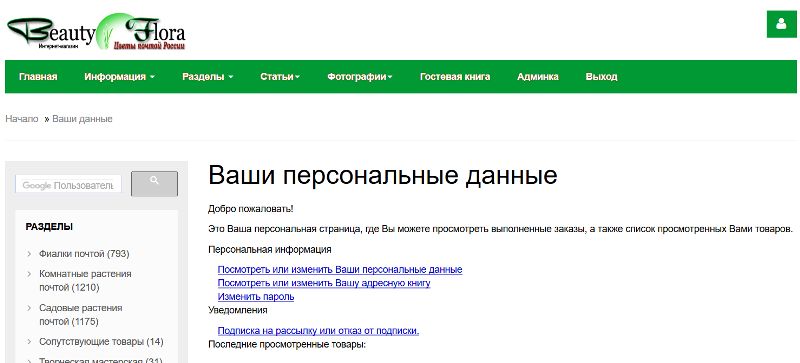Open the Статьи dropdown menu
The image size is (800, 363).
click(x=280, y=77)
